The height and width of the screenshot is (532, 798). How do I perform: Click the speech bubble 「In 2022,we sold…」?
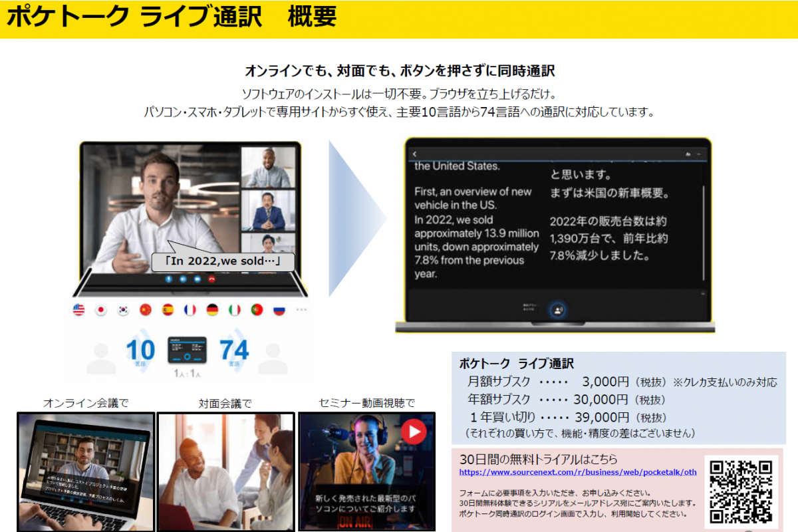[x=223, y=261]
